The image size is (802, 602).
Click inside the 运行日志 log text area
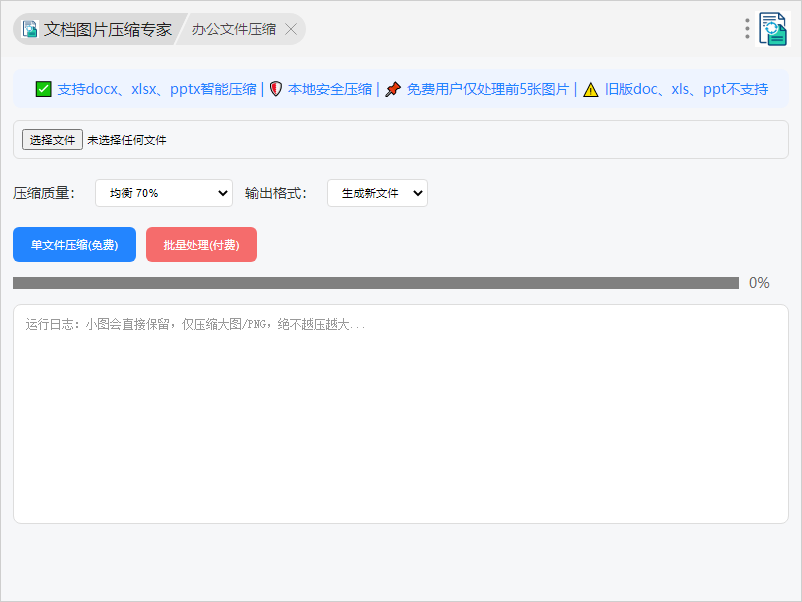coord(400,420)
